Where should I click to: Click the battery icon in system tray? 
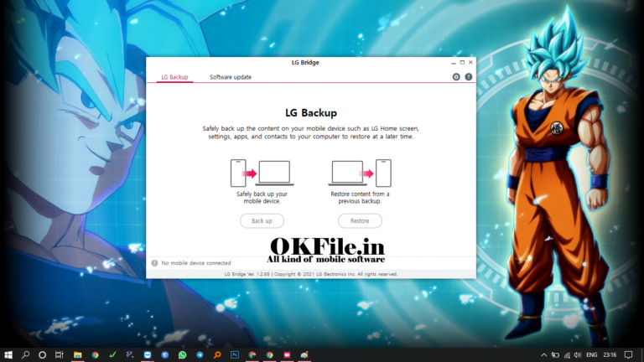pos(555,355)
